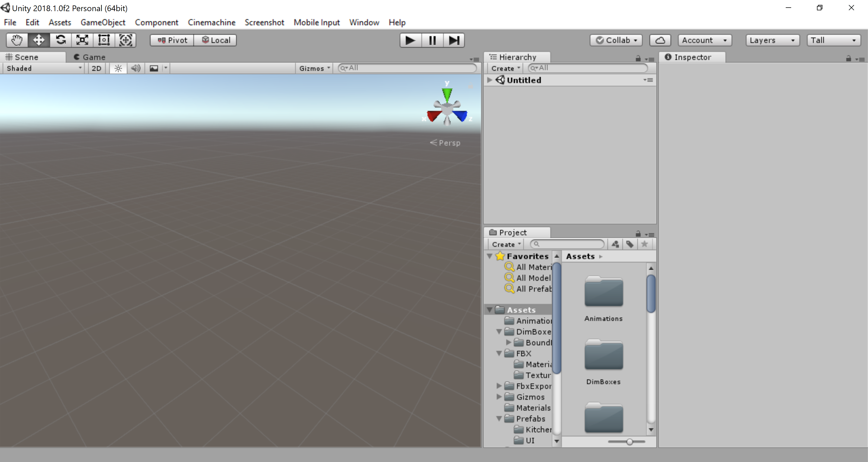
Task: Open the Layers dropdown
Action: coord(772,40)
